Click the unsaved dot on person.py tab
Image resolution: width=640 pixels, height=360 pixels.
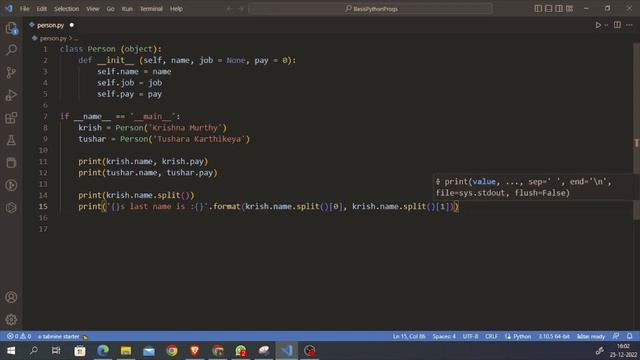tap(71, 25)
